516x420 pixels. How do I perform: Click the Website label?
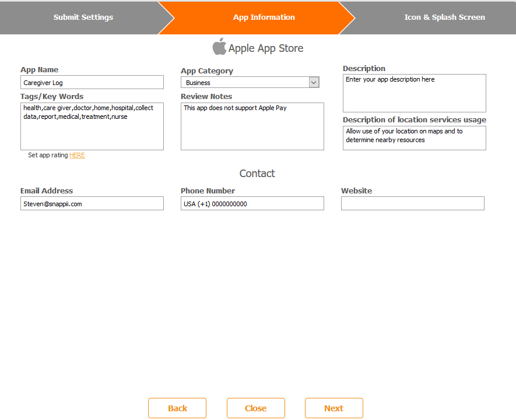click(x=356, y=190)
